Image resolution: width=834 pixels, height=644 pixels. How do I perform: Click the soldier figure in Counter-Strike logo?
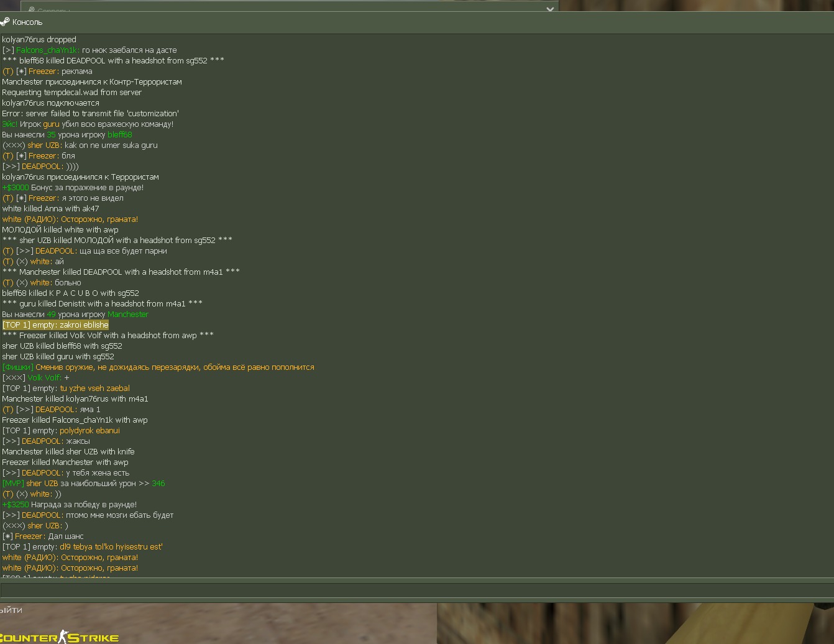63,637
